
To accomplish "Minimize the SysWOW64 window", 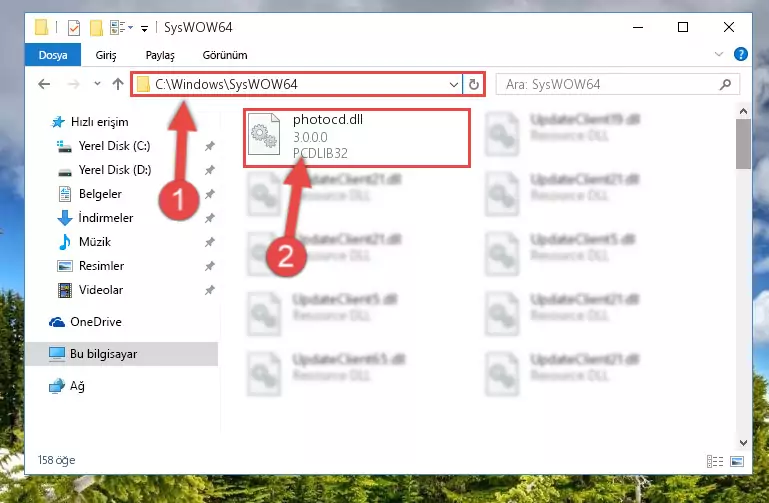I will [638, 27].
